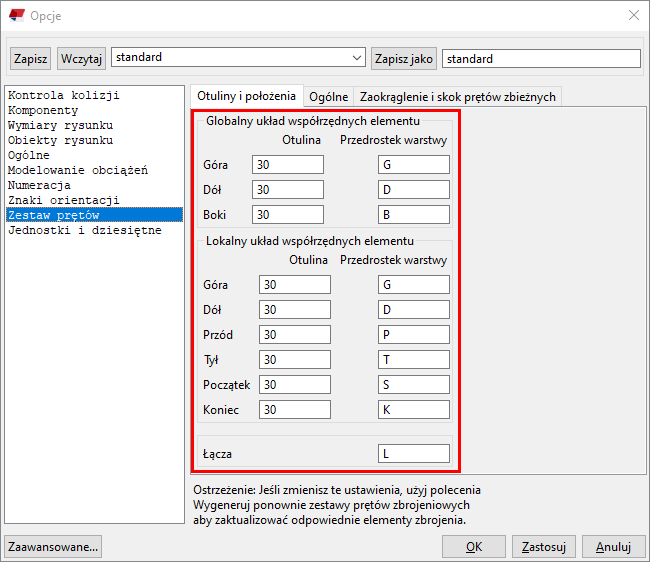Open Zaokrąglenie i skok prętów zbieżnych tab

click(457, 96)
